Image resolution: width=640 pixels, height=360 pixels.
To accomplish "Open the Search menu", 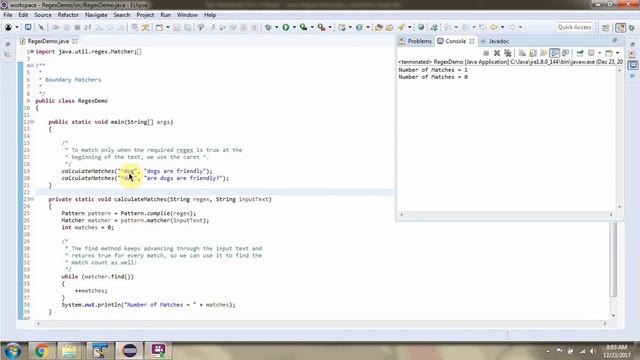I will pyautogui.click(x=122, y=15).
